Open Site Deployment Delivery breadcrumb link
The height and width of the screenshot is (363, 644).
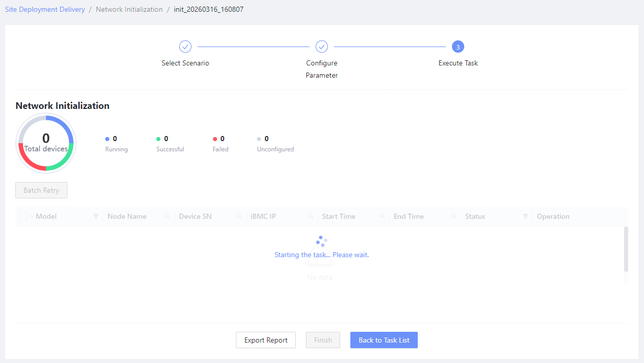click(x=45, y=9)
